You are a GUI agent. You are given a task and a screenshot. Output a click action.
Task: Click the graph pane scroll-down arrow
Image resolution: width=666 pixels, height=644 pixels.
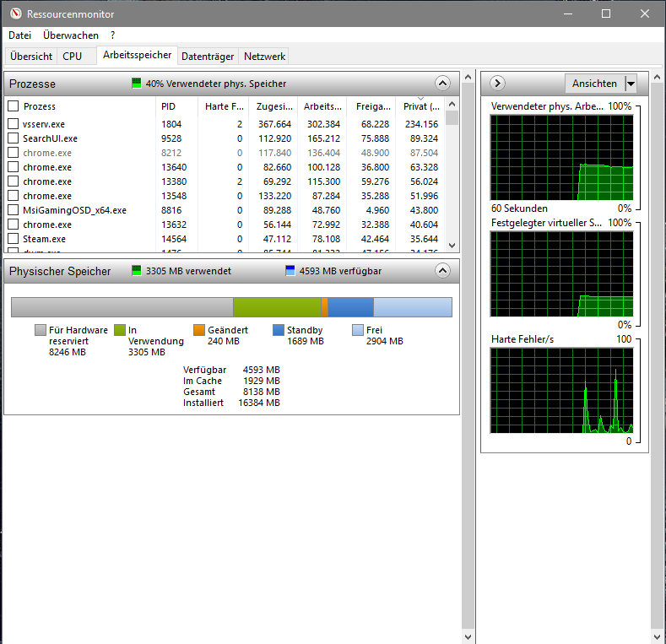[657, 636]
